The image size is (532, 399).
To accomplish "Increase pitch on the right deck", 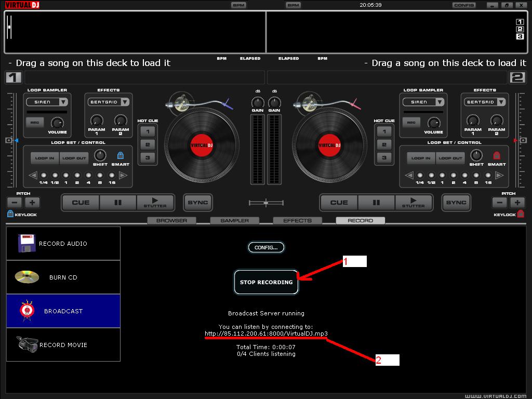I will click(517, 203).
